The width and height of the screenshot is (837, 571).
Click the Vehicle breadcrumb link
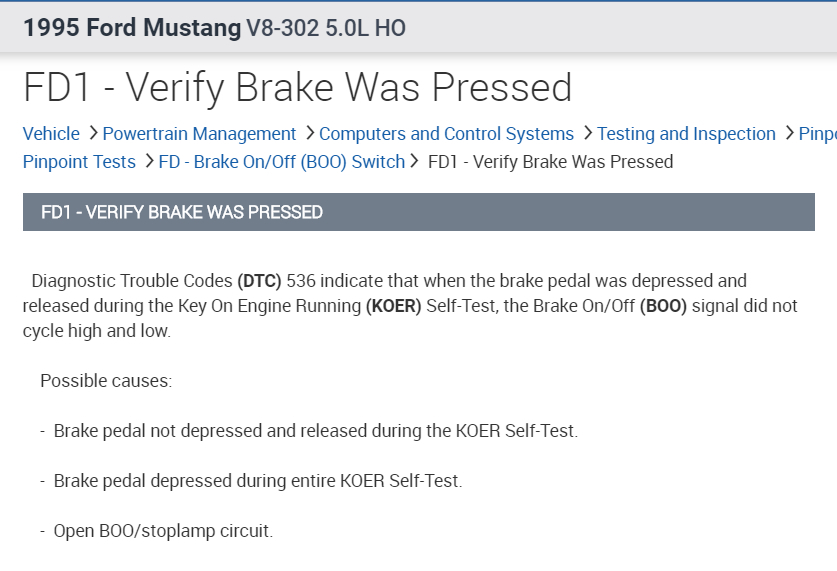click(51, 134)
